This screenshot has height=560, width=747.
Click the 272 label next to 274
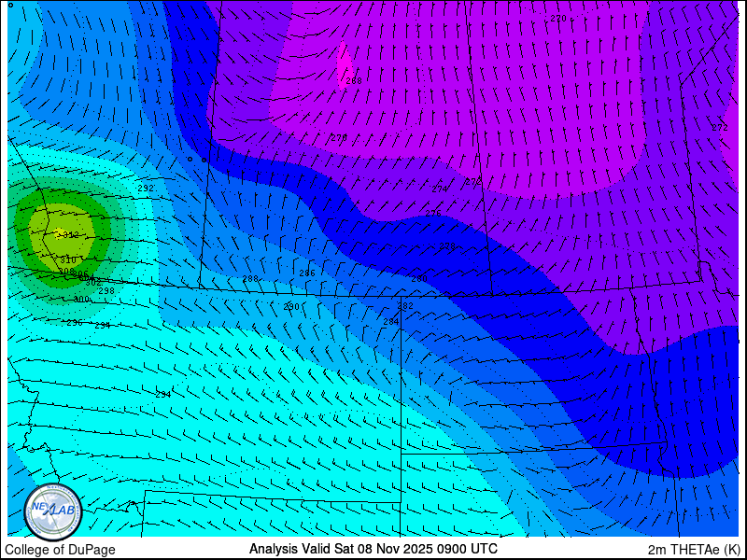[x=473, y=181]
